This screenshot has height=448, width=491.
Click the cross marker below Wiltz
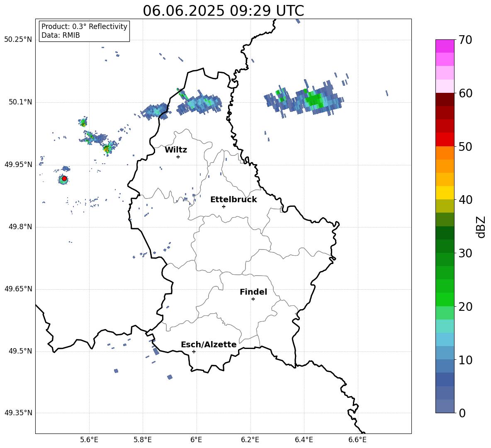pos(178,157)
